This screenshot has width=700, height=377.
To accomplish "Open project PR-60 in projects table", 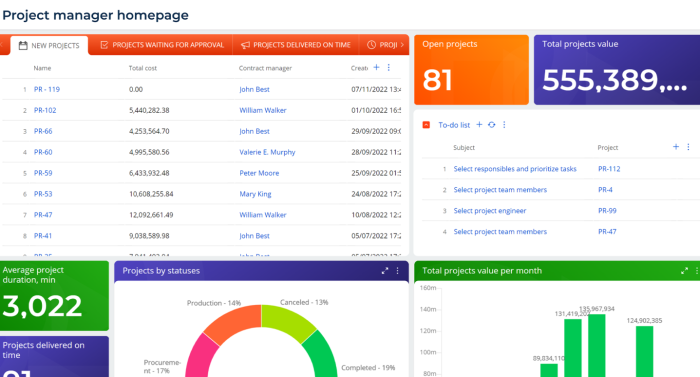I will 43,152.
